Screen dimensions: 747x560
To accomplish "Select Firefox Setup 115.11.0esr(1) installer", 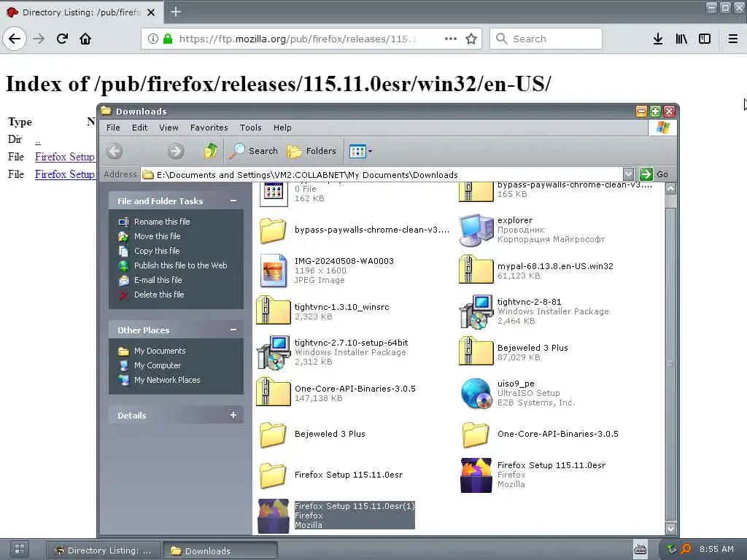I will click(x=336, y=516).
